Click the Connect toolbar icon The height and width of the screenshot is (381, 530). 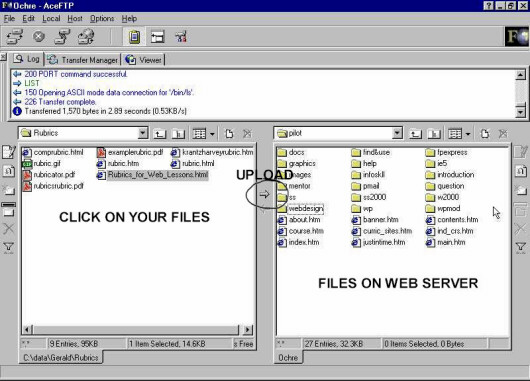click(15, 37)
